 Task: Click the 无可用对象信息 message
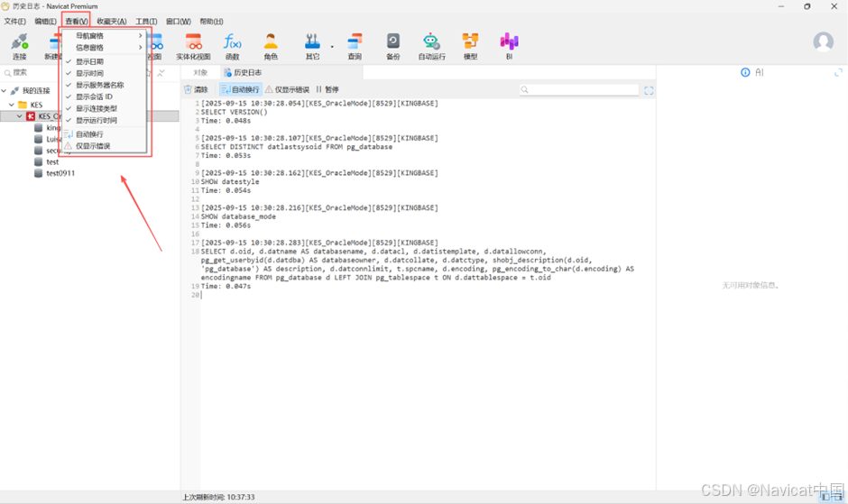click(751, 285)
